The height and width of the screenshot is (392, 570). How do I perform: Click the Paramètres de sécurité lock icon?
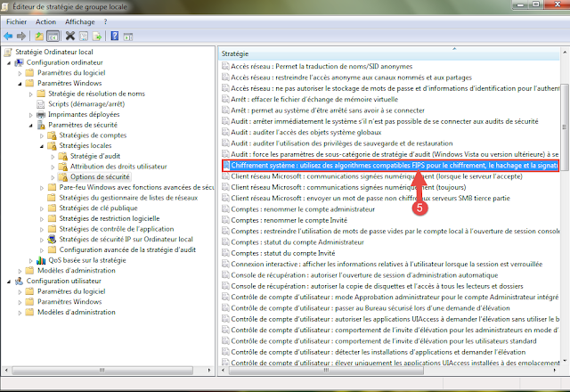[x=41, y=125]
